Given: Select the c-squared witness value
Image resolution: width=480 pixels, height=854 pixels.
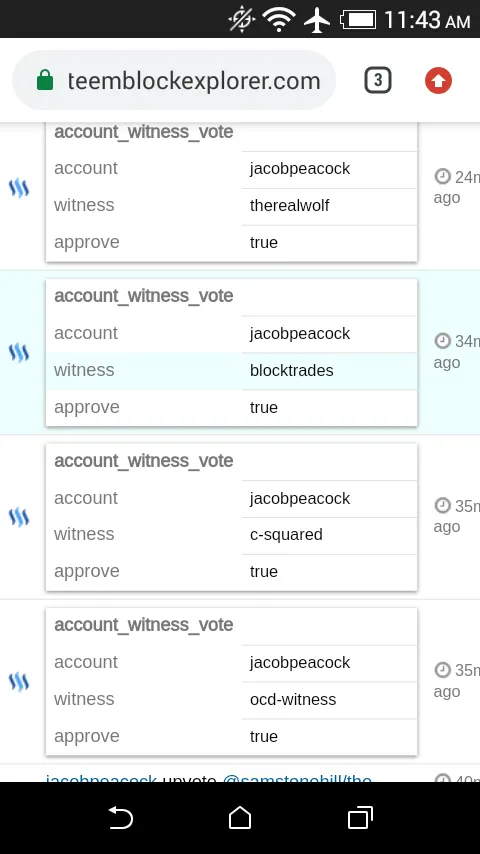Looking at the screenshot, I should (x=286, y=535).
